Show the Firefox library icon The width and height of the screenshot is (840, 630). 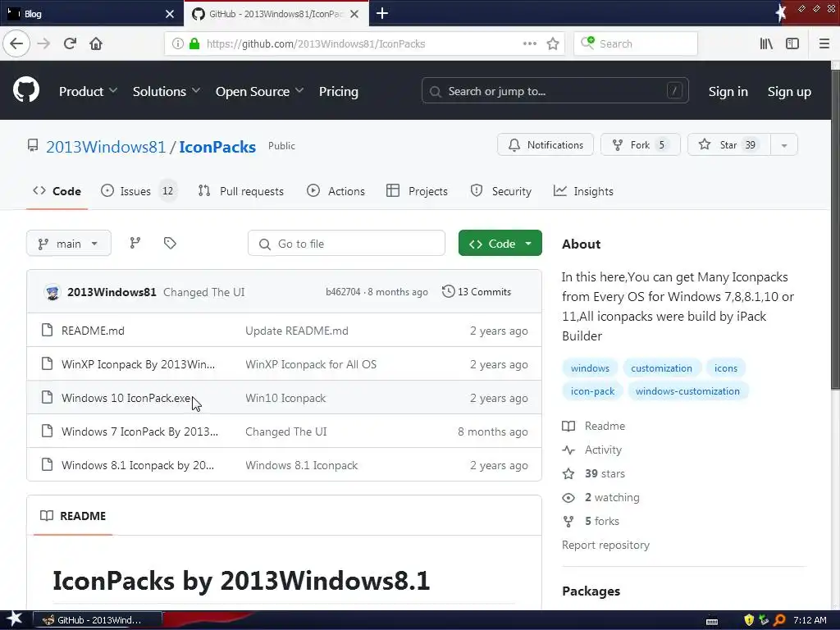click(766, 43)
